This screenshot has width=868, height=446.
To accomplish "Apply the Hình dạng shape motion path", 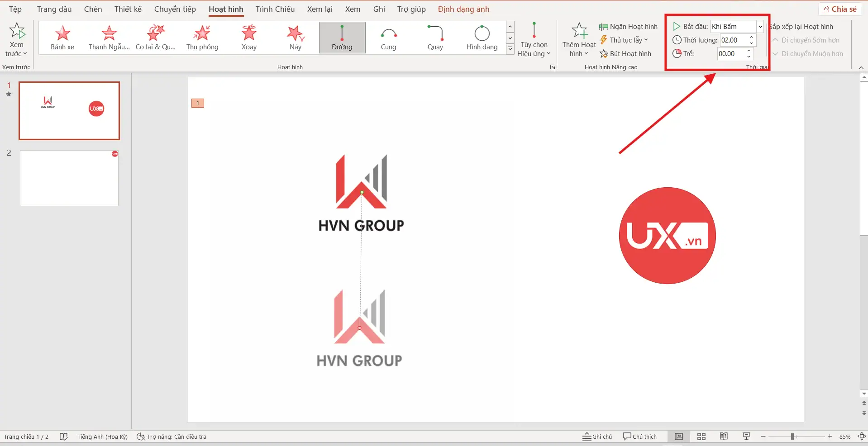I will [482, 38].
